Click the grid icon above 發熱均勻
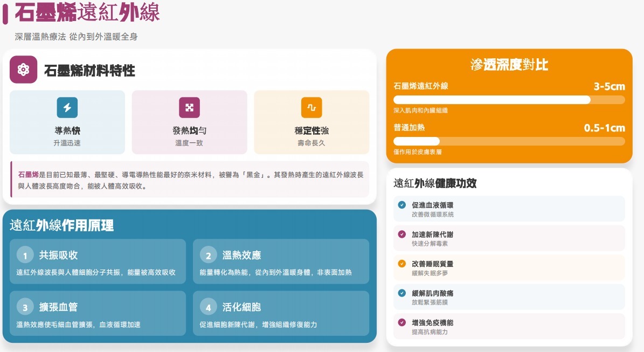The width and height of the screenshot is (644, 352). 190,107
